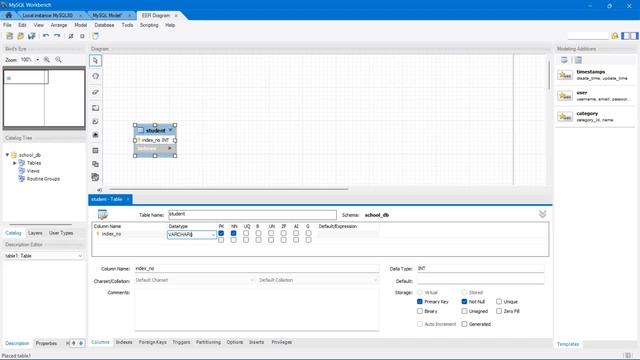640x360 pixels.
Task: Collapse the table editor header chevrons
Action: (542, 214)
